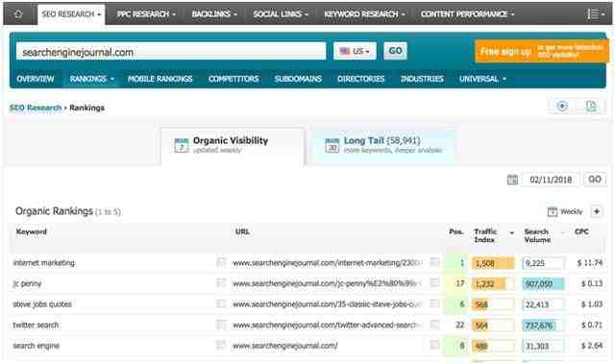Viewport: 615px width, 364px height.
Task: Click page icon after jc-penny URL
Action: pyautogui.click(x=434, y=283)
